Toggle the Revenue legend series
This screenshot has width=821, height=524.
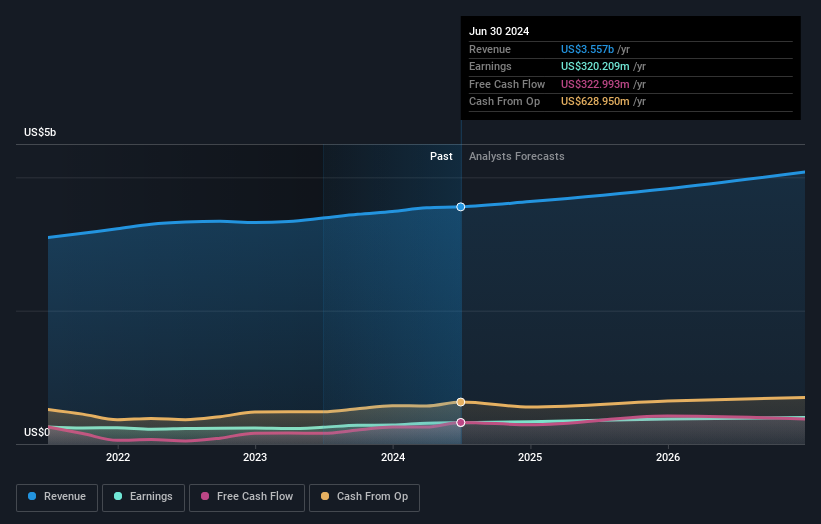57,497
